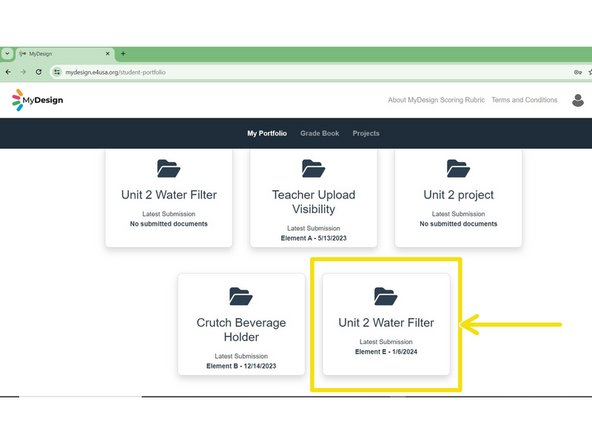Click the "Element A - 5/13/2023" submission text
592x444 pixels.
click(313, 238)
